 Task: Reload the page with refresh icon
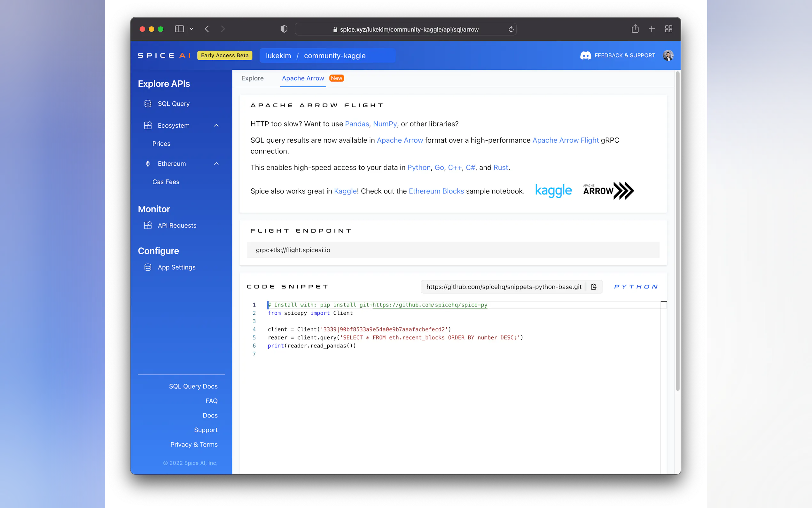click(x=511, y=29)
